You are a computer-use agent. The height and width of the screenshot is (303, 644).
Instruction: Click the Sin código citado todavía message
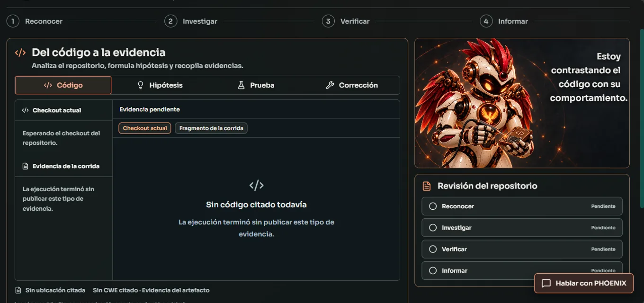pos(256,205)
